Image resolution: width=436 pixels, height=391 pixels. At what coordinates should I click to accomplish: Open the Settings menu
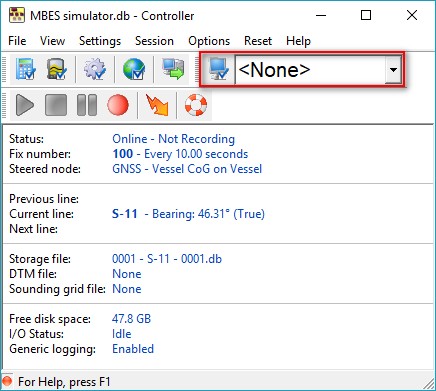coord(100,41)
